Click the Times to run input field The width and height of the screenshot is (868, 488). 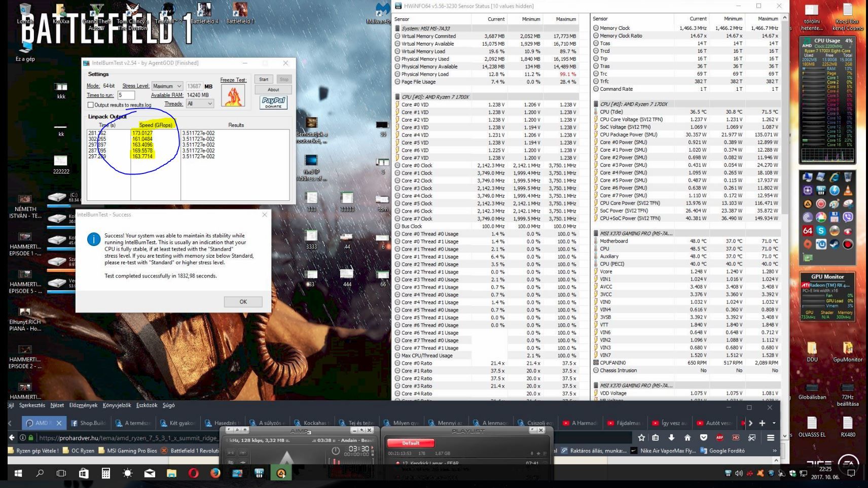pos(126,95)
